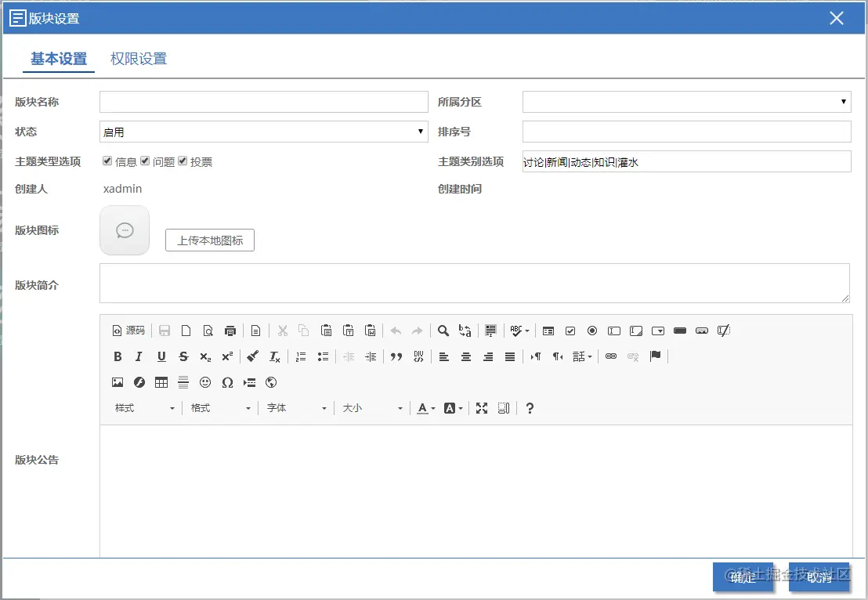The height and width of the screenshot is (600, 868).
Task: Open the 字体 font dropdown
Action: click(296, 409)
